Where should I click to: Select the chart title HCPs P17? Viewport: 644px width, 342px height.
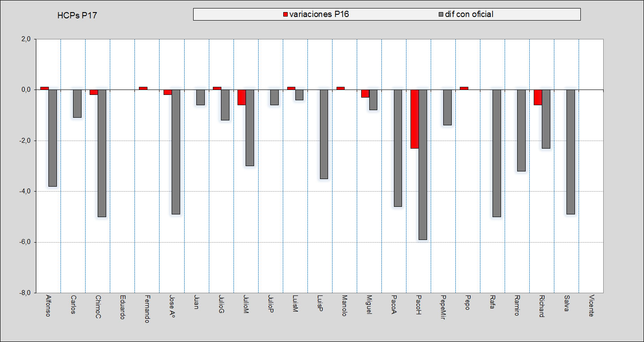77,16
